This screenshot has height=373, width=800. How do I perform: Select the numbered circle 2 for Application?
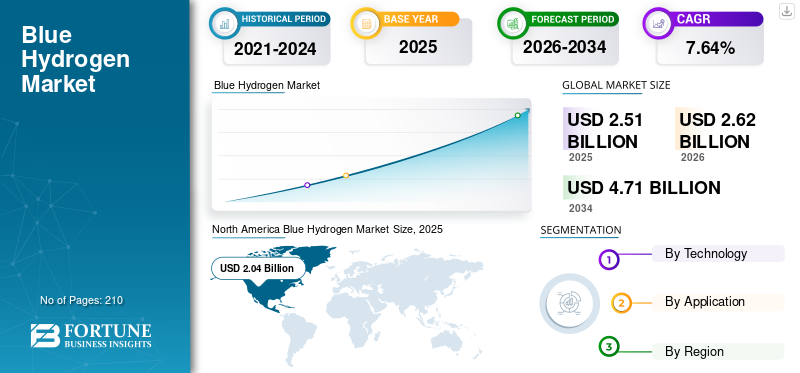pos(621,303)
